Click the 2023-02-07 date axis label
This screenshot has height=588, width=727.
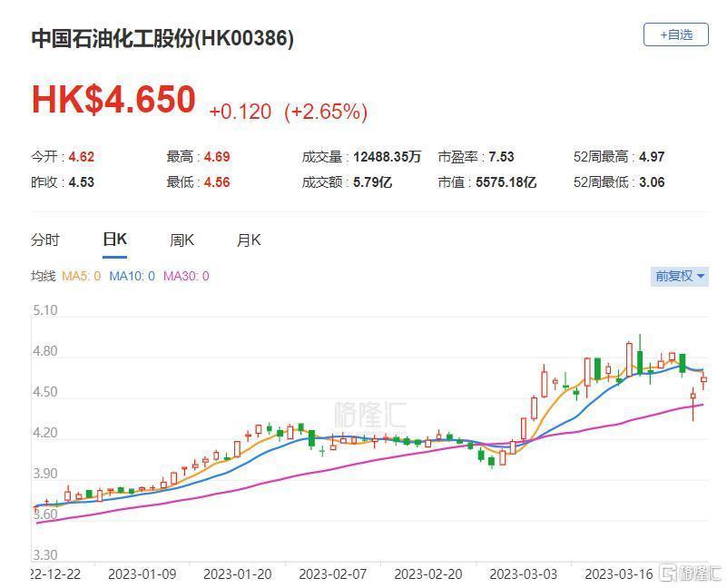point(333,574)
